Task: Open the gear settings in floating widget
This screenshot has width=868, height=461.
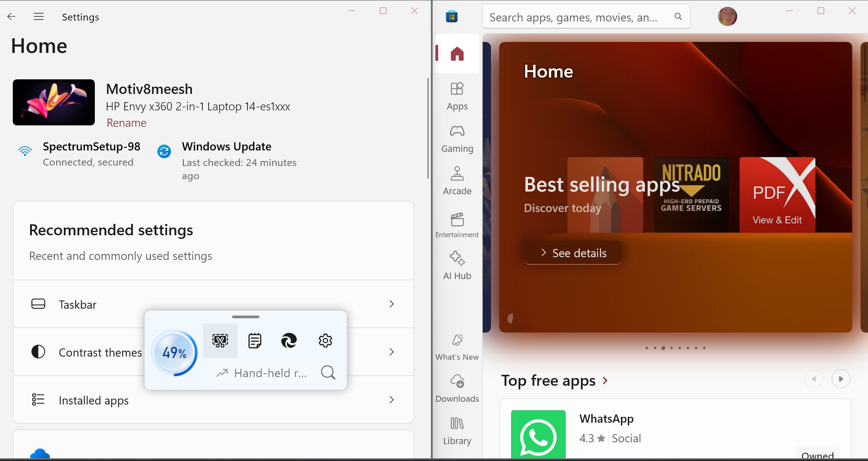Action: pos(325,341)
